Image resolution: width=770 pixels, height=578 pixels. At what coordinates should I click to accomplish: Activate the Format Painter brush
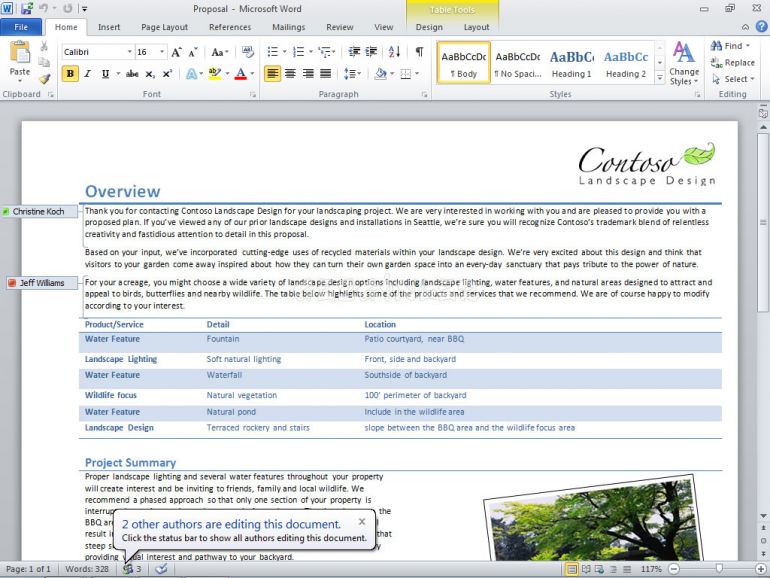44,78
